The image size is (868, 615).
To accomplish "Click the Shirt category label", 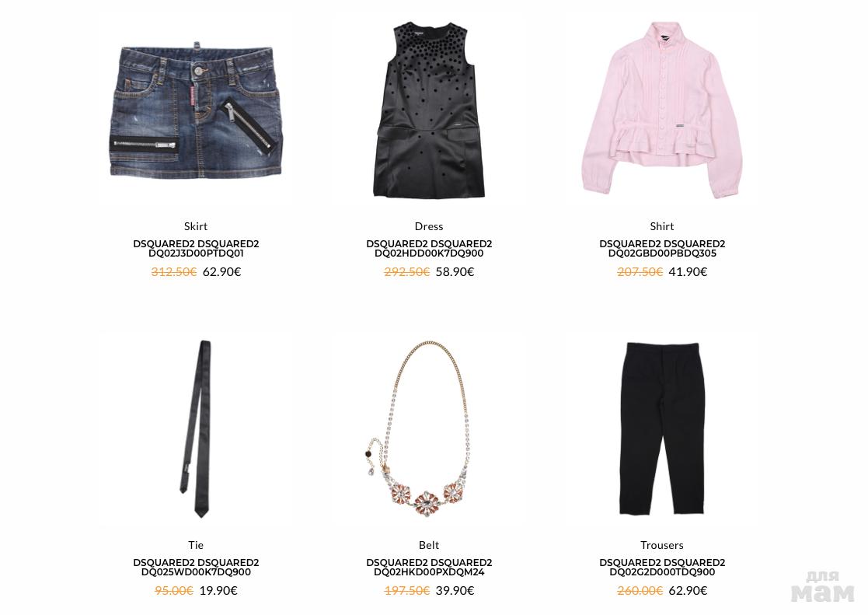I will (x=662, y=226).
